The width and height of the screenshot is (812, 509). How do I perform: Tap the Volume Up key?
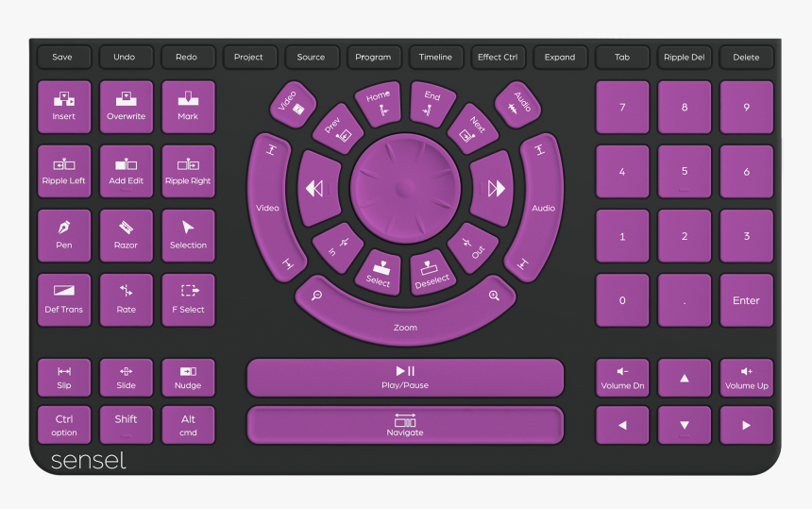tap(746, 378)
